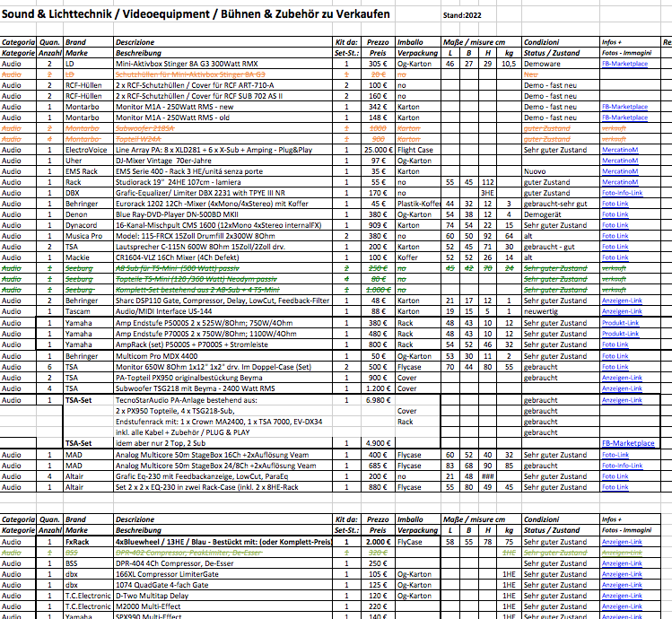The image size is (672, 619).
Task: Open Foto Link for TSA Lautsprecher C-115N
Action: [x=615, y=247]
